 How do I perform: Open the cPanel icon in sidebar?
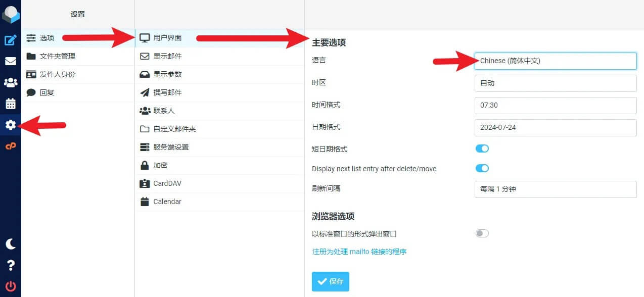pos(11,146)
